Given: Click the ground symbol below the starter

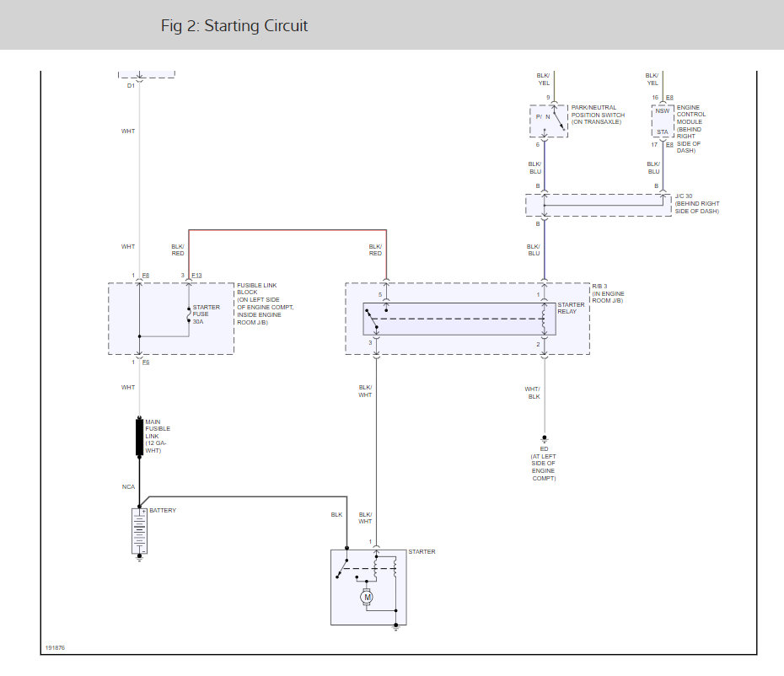Looking at the screenshot, I should (395, 626).
